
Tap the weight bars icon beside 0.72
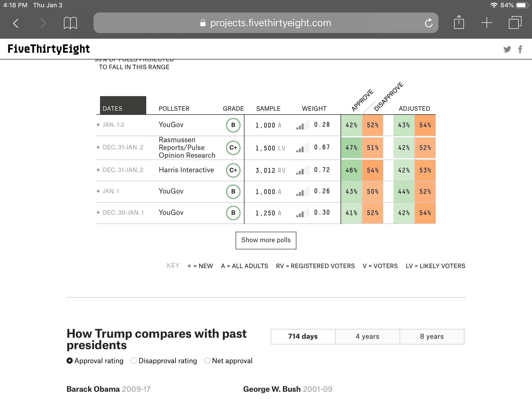tap(302, 170)
